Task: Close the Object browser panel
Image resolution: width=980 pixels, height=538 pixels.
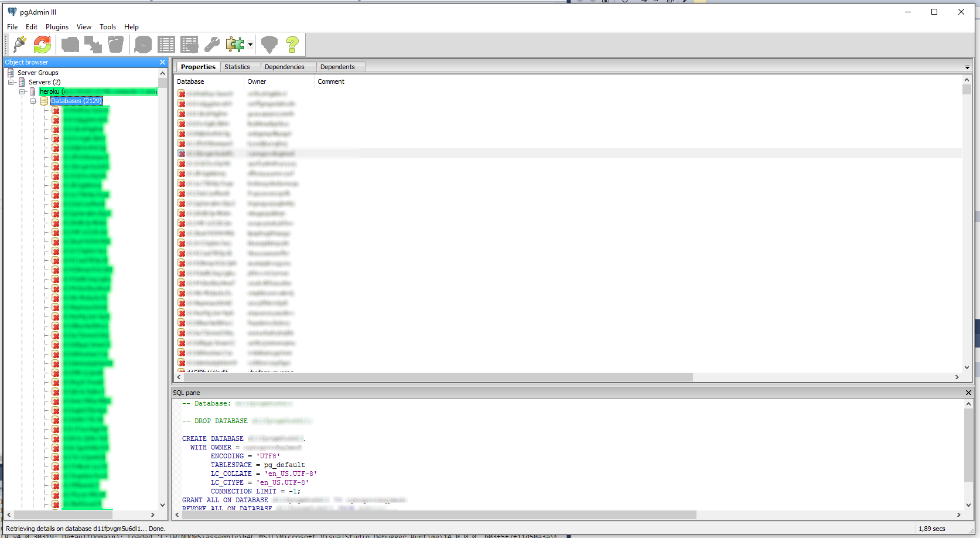Action: point(163,62)
